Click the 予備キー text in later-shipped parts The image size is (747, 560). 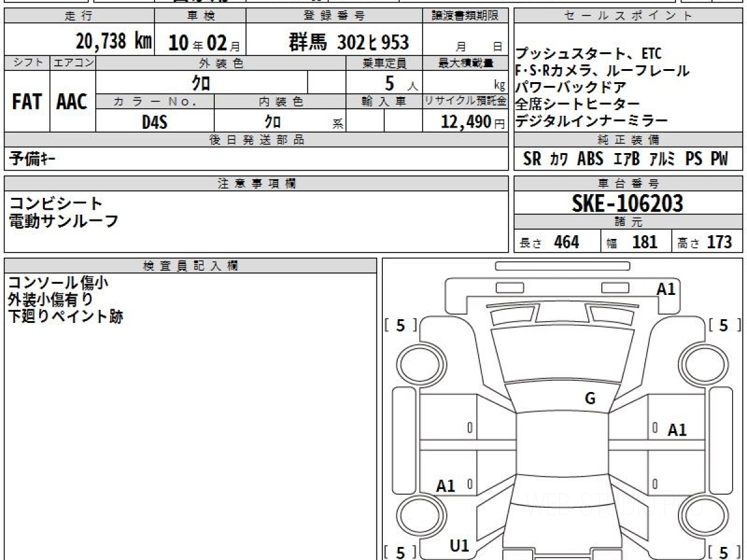[32, 159]
